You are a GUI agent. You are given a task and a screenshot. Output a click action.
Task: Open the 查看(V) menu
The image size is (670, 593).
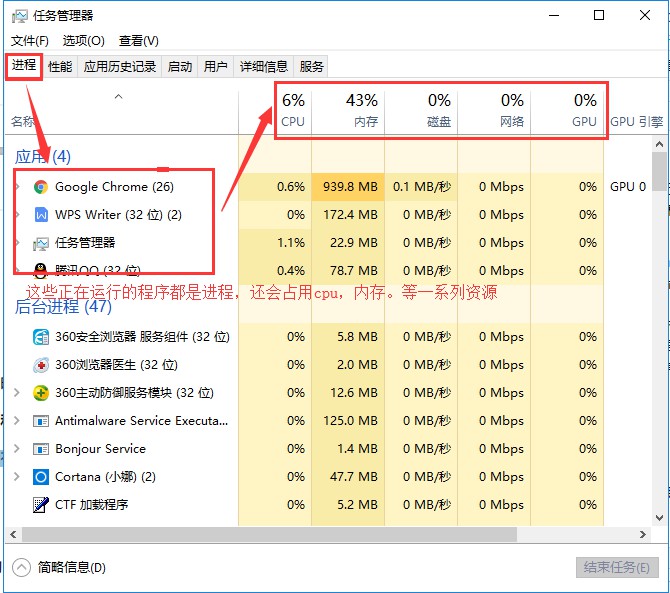(x=138, y=41)
